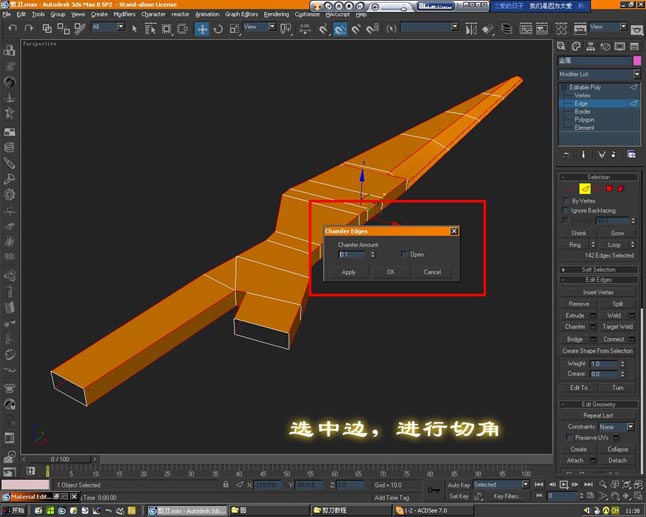This screenshot has width=646, height=517.
Task: Open the Constraints None dropdown
Action: pyautogui.click(x=616, y=427)
